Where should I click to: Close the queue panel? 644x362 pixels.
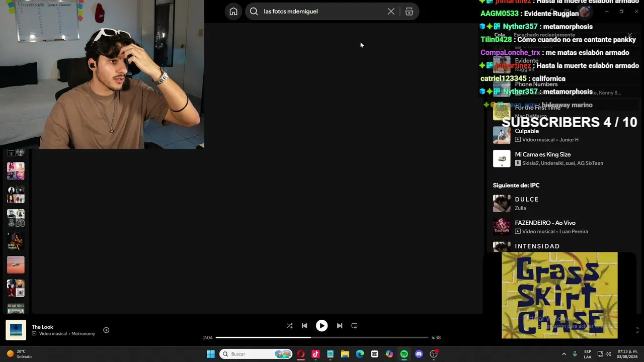coord(629,35)
